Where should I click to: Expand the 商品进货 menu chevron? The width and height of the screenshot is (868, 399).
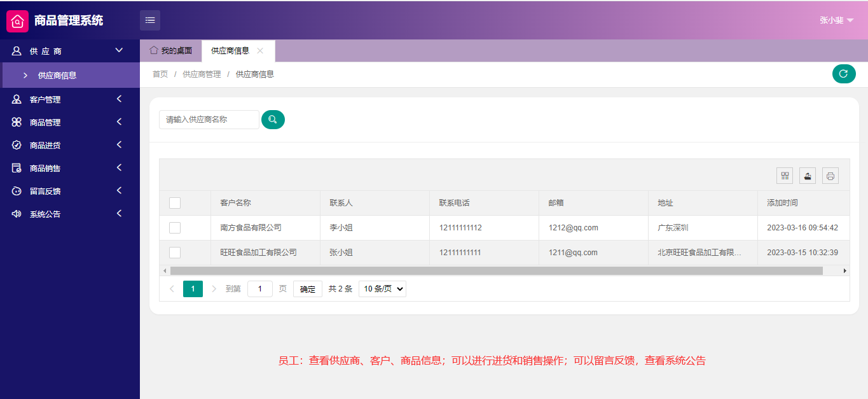[x=119, y=144]
